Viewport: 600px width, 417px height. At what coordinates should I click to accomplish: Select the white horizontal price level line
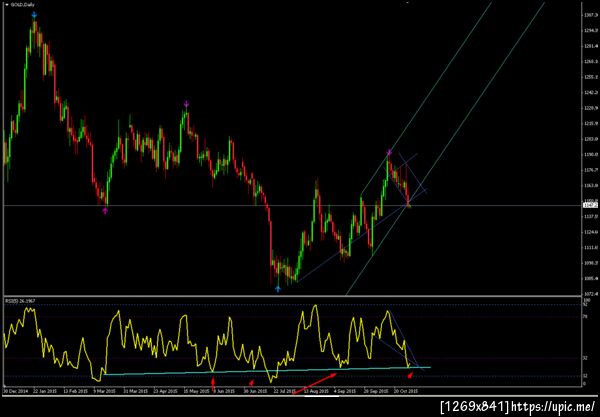tap(293, 206)
